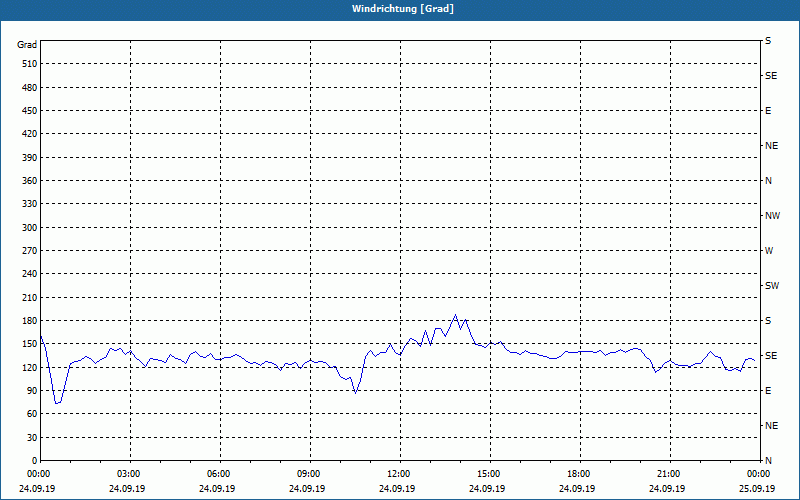Click the 09:00 time label
This screenshot has width=800, height=500.
tap(307, 474)
